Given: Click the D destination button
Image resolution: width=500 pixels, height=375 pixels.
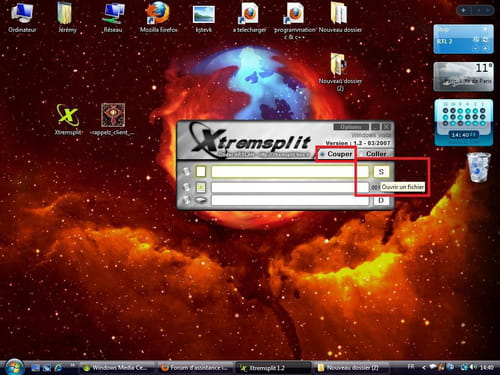Looking at the screenshot, I should [381, 200].
